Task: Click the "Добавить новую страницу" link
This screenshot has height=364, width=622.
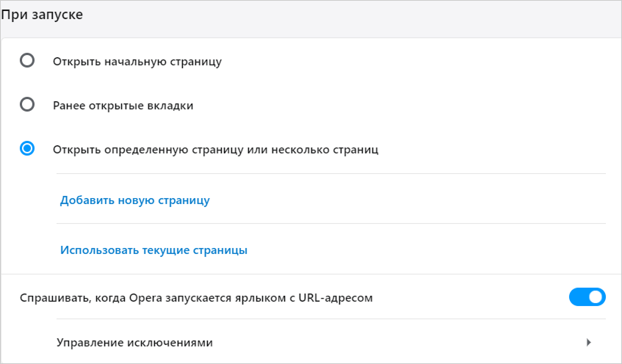Action: tap(135, 200)
